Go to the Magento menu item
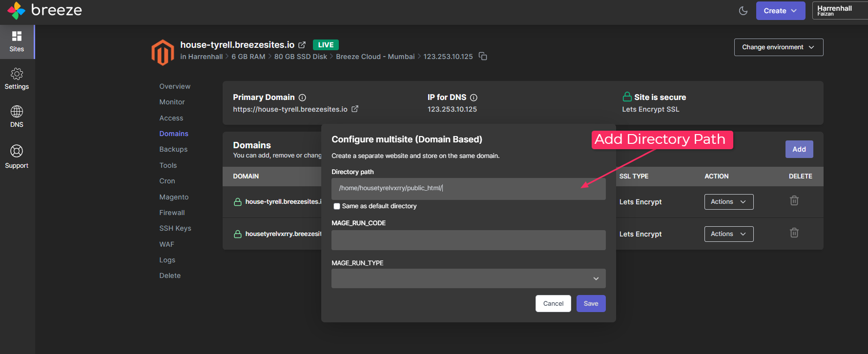 coord(174,197)
